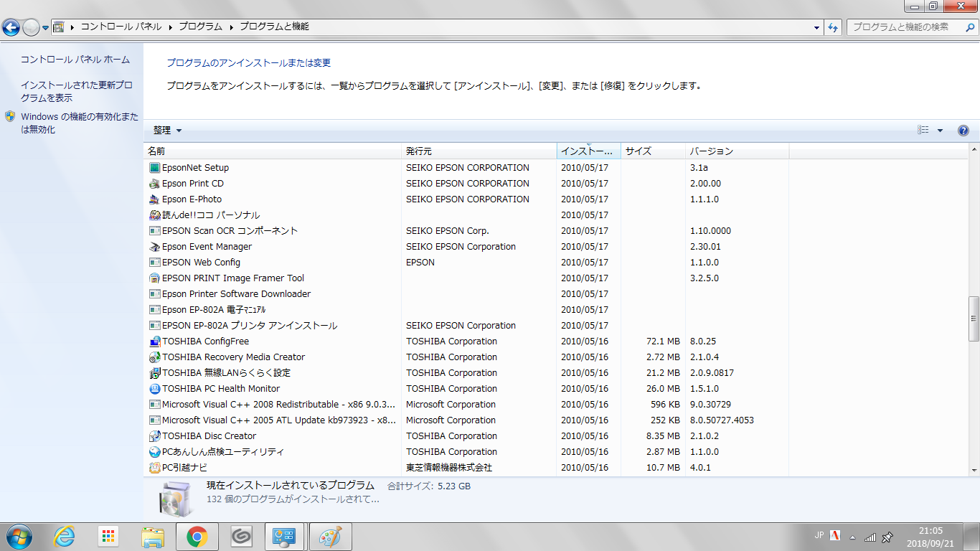Click the プログラム breadcrumb segment
The width and height of the screenshot is (980, 551).
[x=200, y=27]
